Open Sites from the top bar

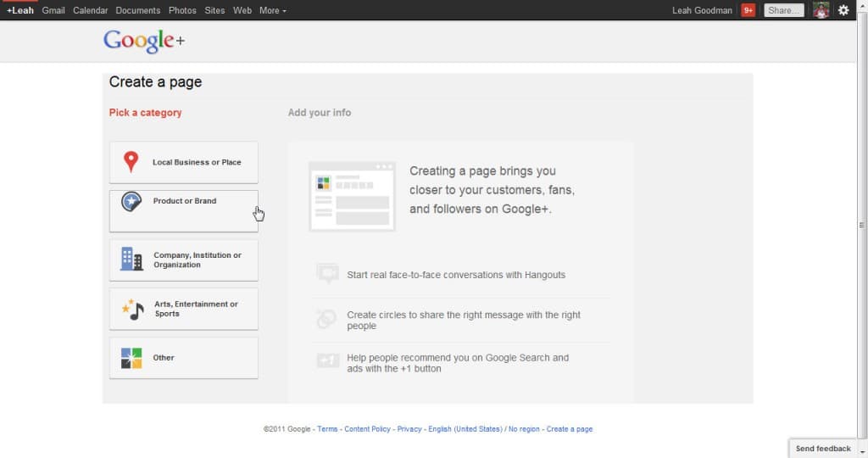click(214, 10)
